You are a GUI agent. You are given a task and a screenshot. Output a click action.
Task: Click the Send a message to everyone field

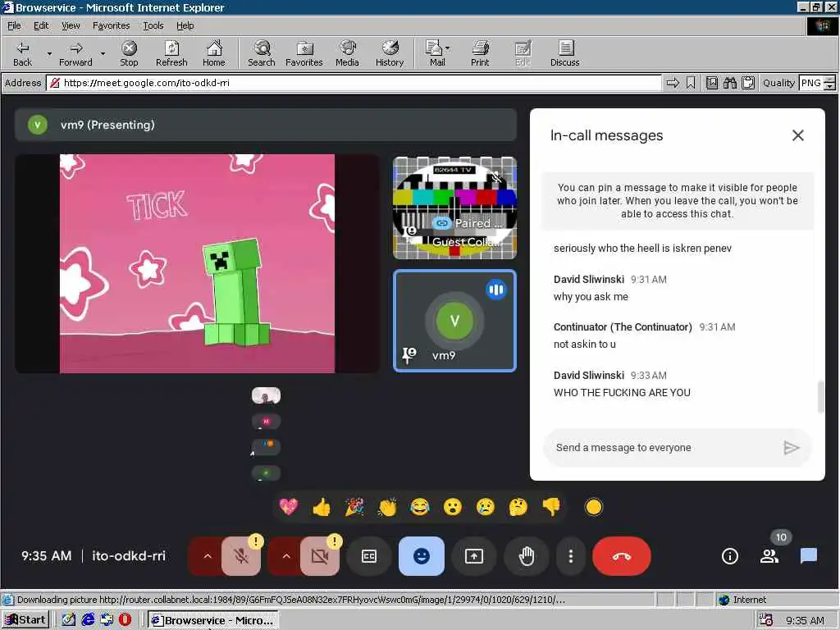664,448
